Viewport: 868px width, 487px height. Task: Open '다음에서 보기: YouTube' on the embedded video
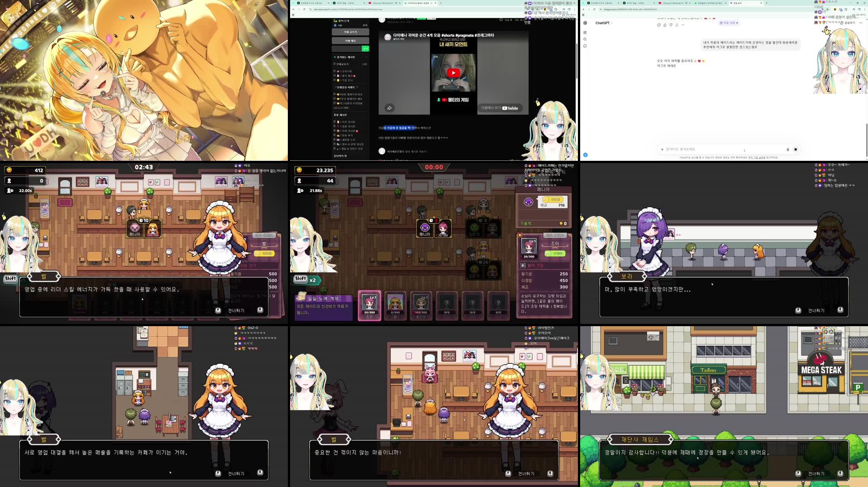coord(499,108)
